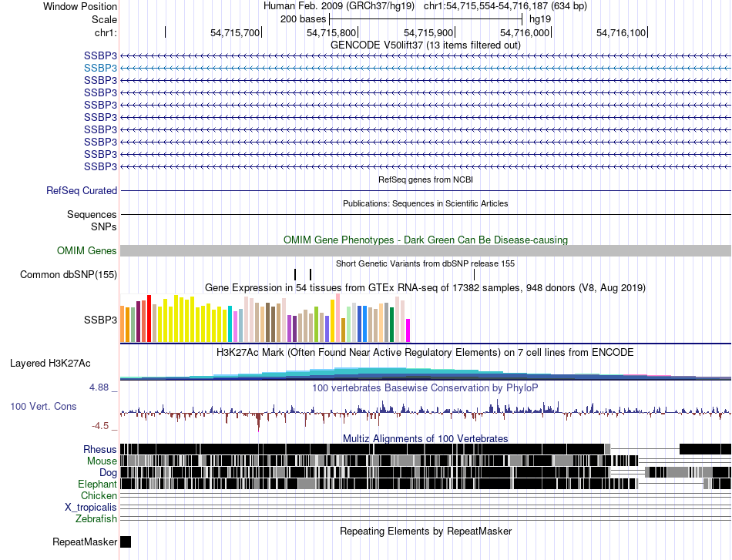This screenshot has height=560, width=732.
Task: Click the Dog alignment label
Action: click(x=109, y=473)
